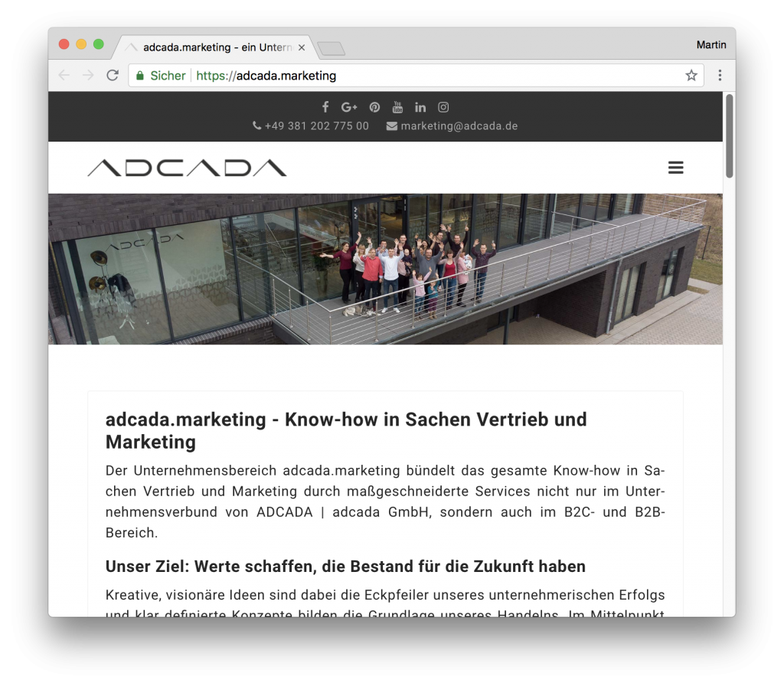Open the Pinterest icon
This screenshot has height=686, width=784.
click(374, 107)
